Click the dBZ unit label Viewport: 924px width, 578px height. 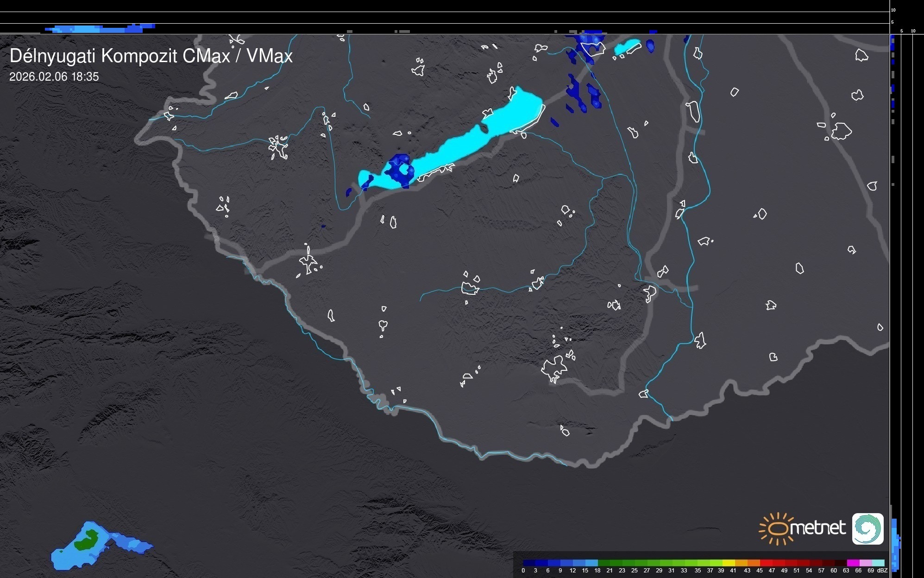pos(882,571)
